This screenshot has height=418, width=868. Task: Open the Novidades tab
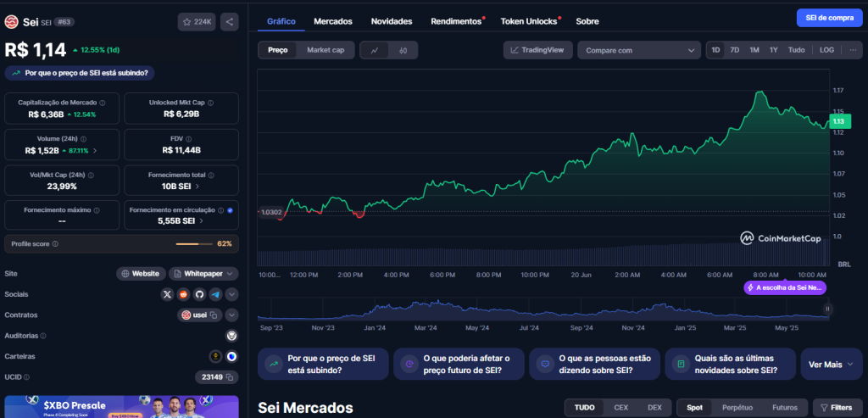coord(392,21)
